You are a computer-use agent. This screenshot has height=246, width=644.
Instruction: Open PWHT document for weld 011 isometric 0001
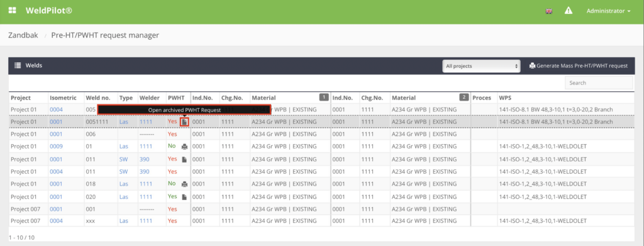pos(184,159)
